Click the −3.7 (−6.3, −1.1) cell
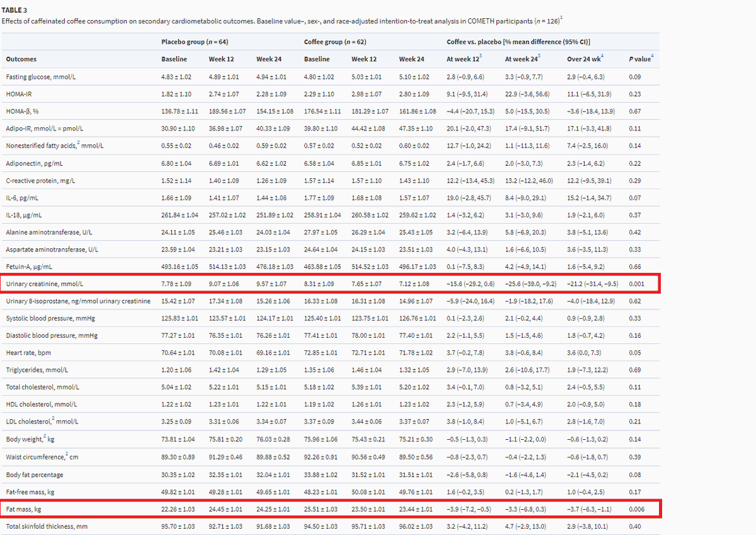This screenshot has width=756, height=535. (590, 509)
